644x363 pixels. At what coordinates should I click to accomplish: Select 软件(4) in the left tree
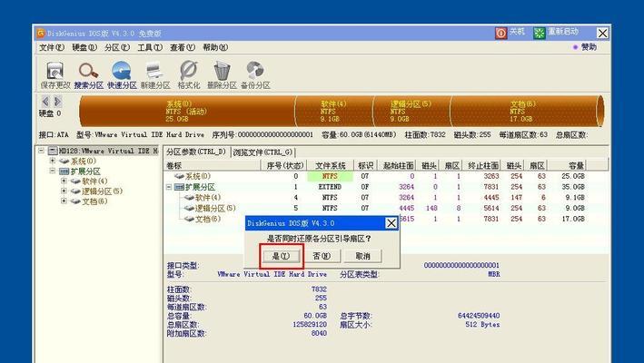click(94, 181)
